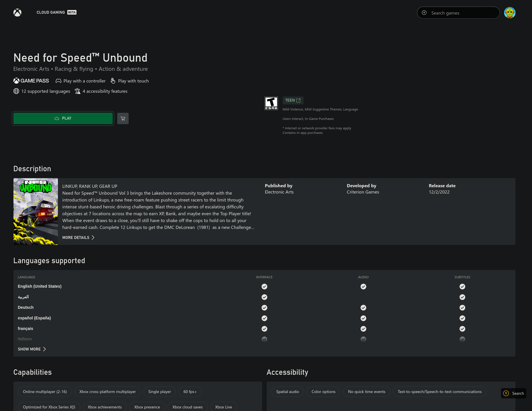Click the touch hand icon

click(113, 81)
